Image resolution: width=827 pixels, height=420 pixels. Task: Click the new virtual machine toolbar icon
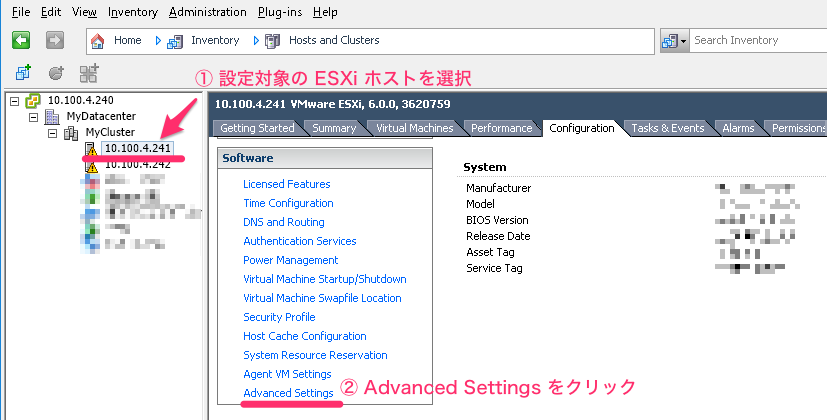point(23,73)
